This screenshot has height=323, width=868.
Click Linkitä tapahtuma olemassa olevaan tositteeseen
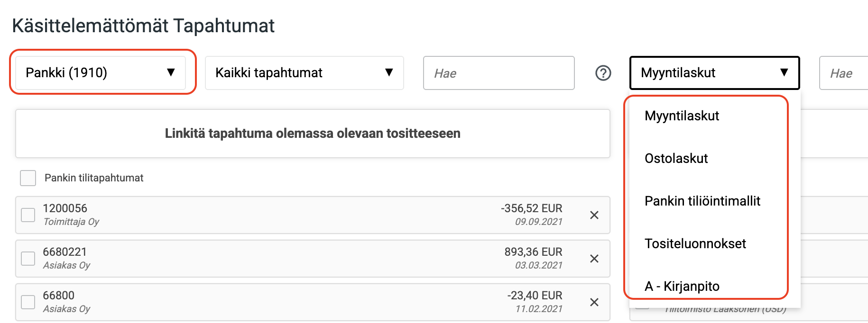(313, 134)
